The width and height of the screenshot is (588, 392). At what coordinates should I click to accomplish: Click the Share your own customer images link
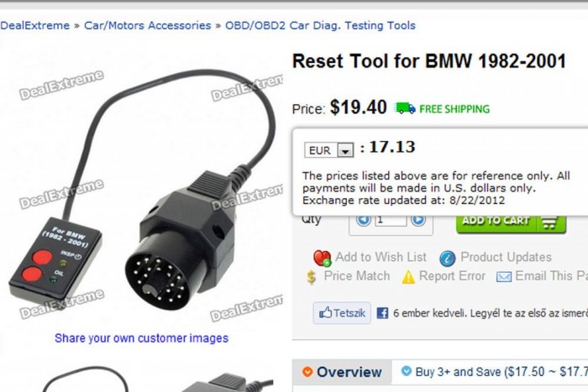point(141,338)
